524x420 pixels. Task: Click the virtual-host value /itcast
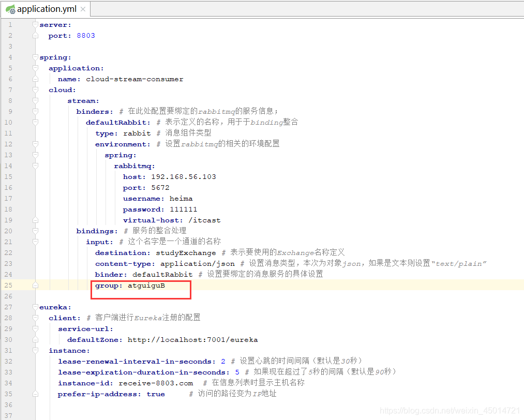204,220
